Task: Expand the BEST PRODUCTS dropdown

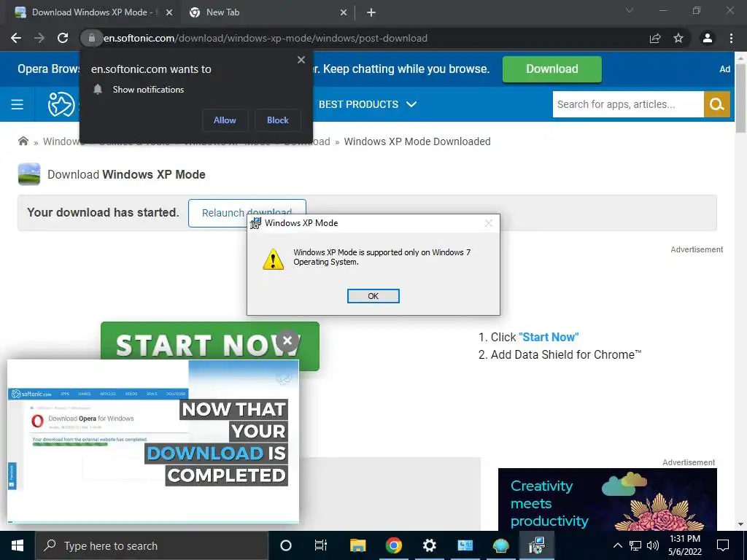Action: (368, 104)
